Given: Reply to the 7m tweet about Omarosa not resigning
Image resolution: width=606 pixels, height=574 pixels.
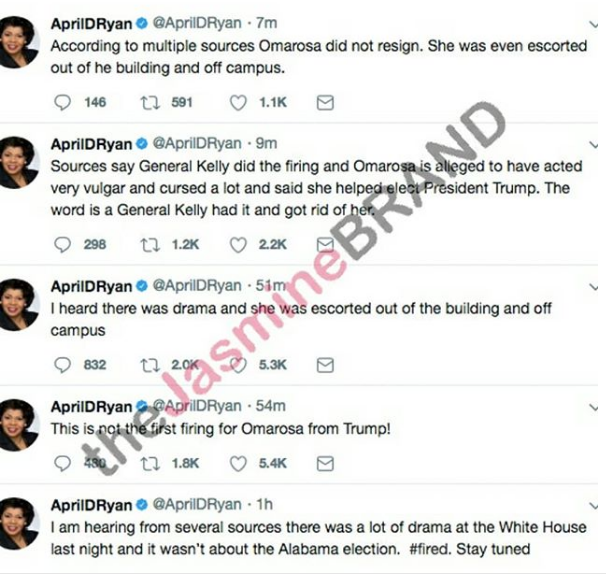Looking at the screenshot, I should pos(63,102).
